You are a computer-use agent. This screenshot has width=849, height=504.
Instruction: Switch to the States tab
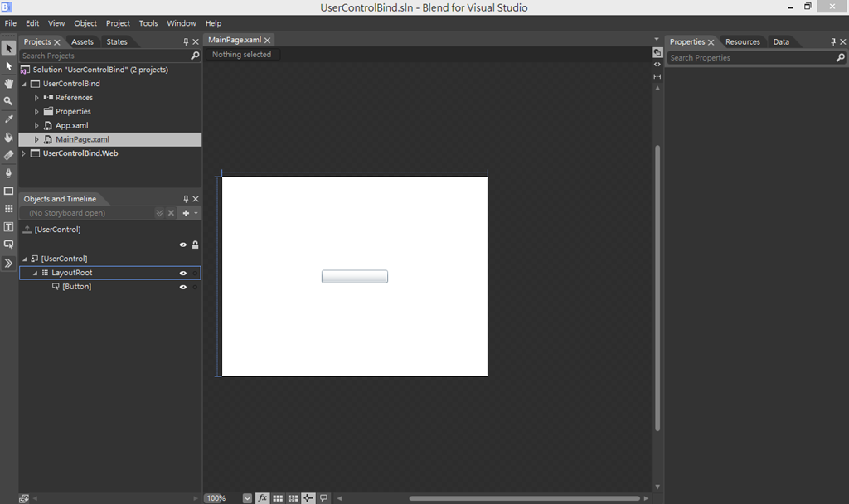pos(117,41)
